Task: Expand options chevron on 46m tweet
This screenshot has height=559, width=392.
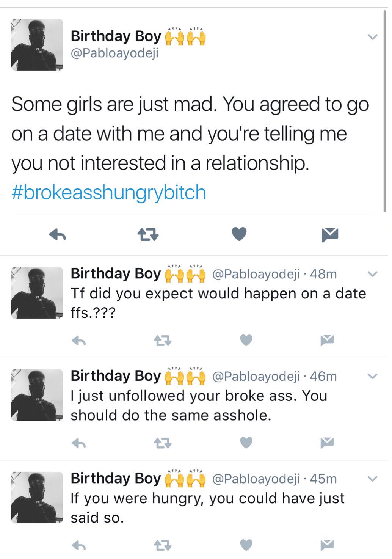Action: [373, 376]
